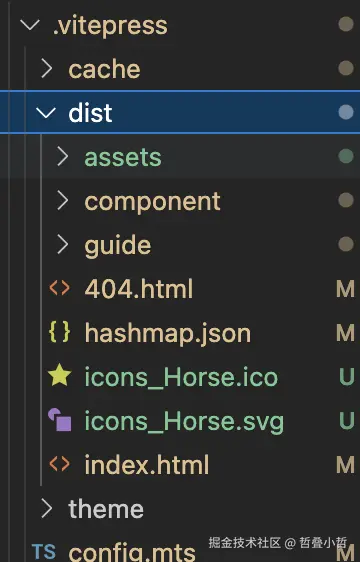Screen dimensions: 360x562
Task: Select the guide folder name
Action: 118,247
